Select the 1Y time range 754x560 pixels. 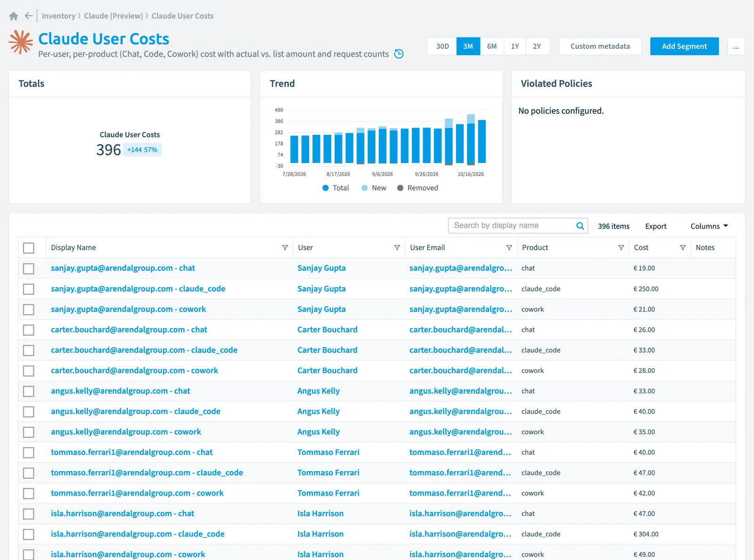515,47
